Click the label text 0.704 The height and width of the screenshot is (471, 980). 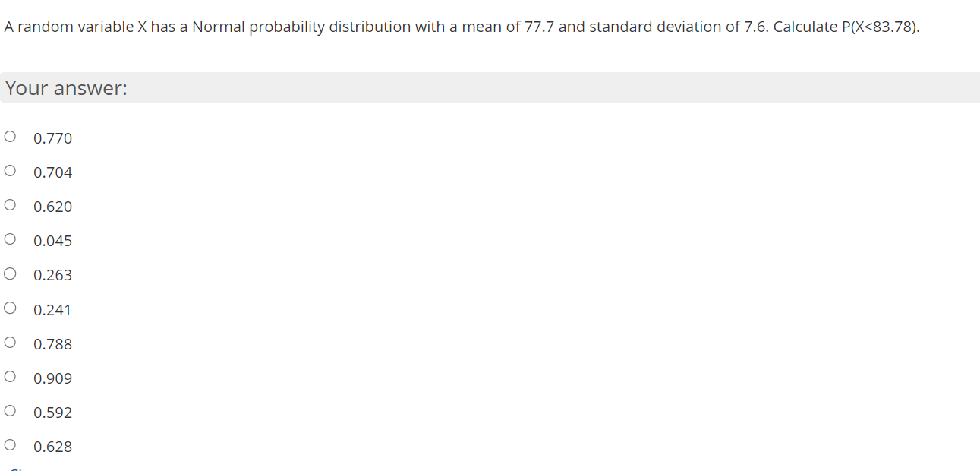coord(52,172)
